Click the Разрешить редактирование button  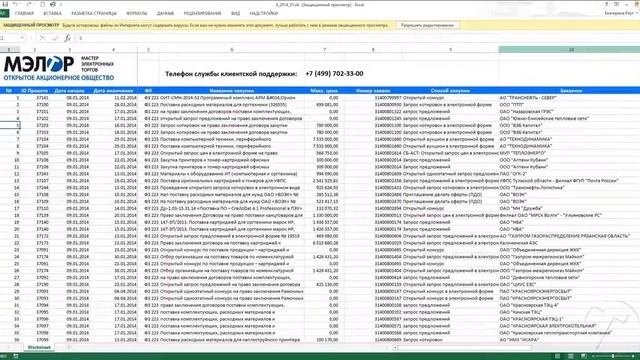(x=427, y=25)
